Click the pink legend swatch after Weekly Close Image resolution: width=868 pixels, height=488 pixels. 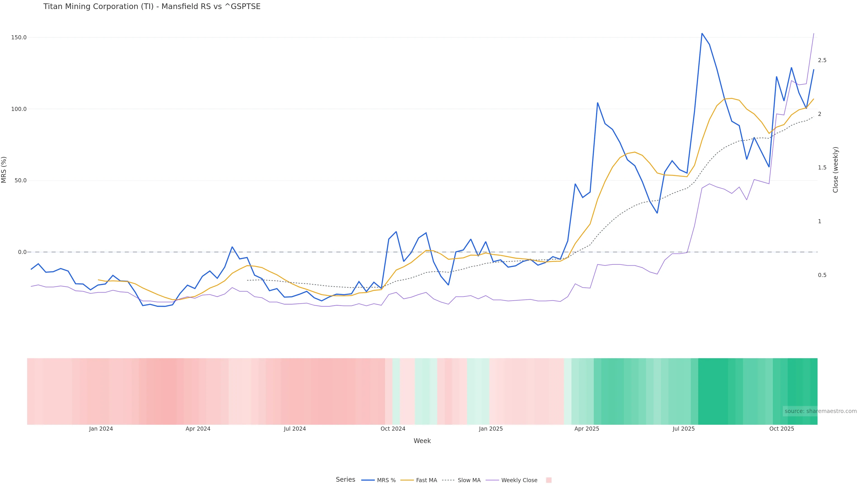pos(549,480)
